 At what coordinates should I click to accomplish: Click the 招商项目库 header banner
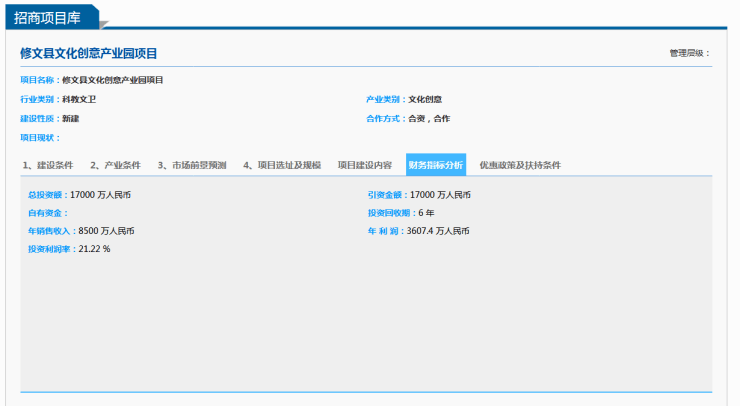[x=49, y=17]
